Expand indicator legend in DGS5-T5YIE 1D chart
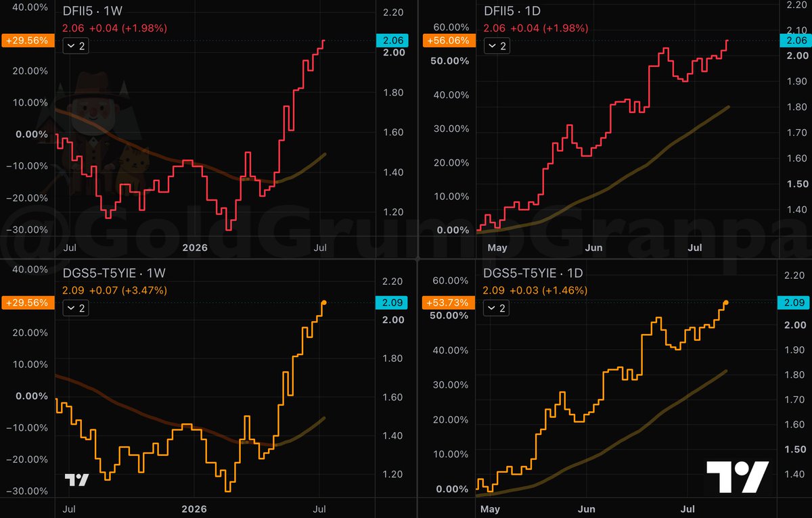Screen dimensions: 812x518 (x=497, y=308)
